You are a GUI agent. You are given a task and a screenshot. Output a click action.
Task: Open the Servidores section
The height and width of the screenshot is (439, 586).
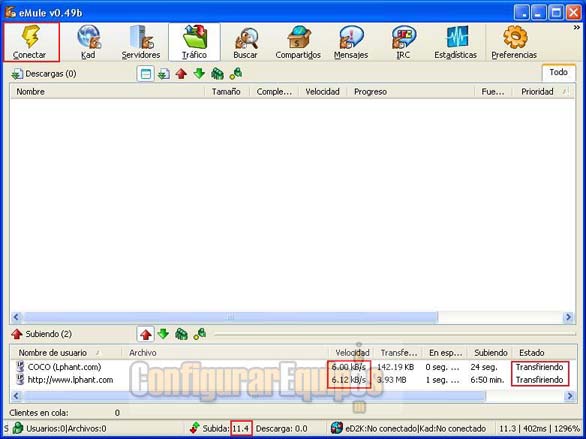(141, 42)
